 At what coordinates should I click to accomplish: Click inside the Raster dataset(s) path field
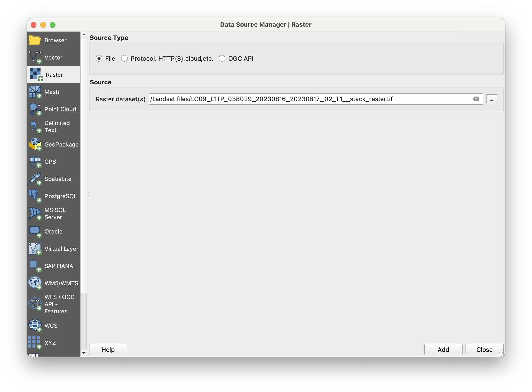click(x=316, y=99)
